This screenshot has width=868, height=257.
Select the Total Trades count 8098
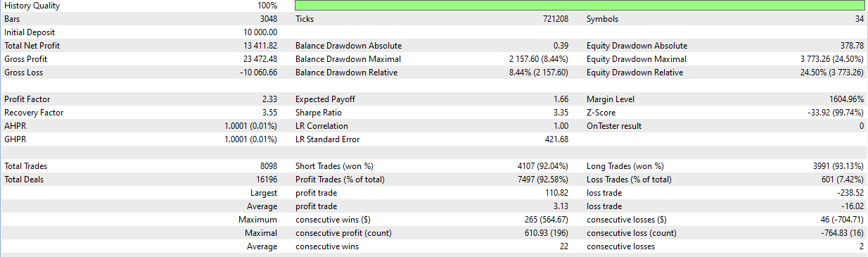[269, 166]
